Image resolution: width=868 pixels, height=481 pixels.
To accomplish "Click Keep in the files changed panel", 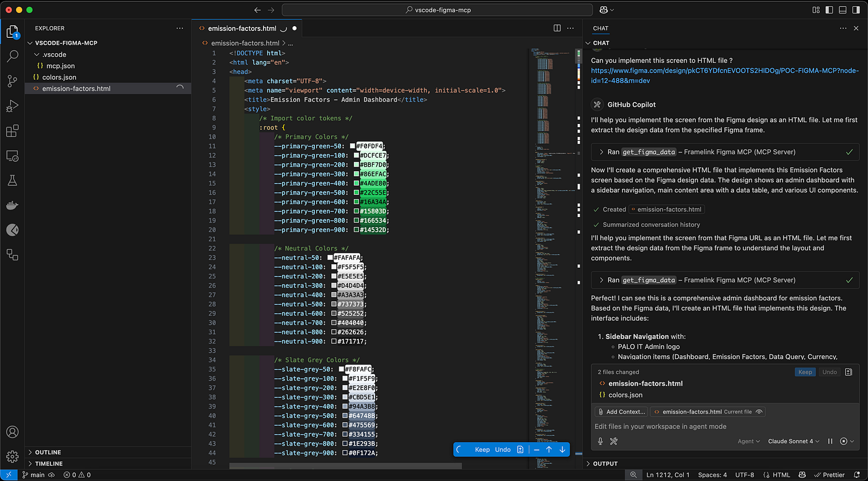I will tap(805, 372).
